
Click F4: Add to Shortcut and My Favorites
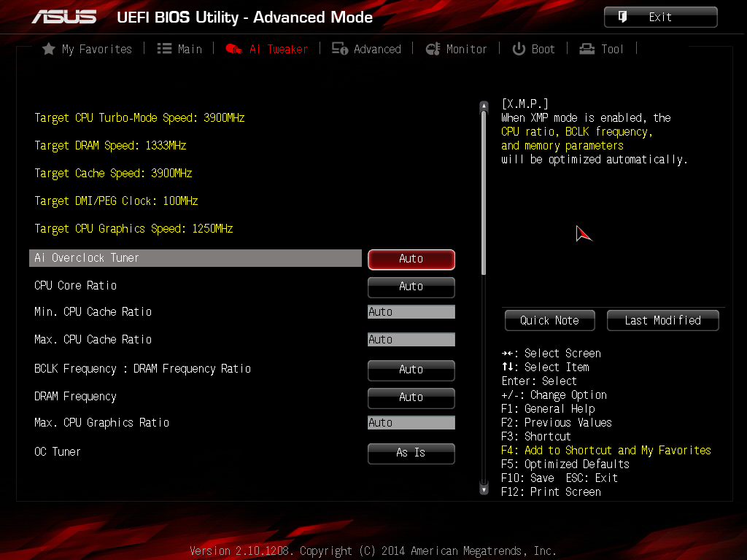606,451
